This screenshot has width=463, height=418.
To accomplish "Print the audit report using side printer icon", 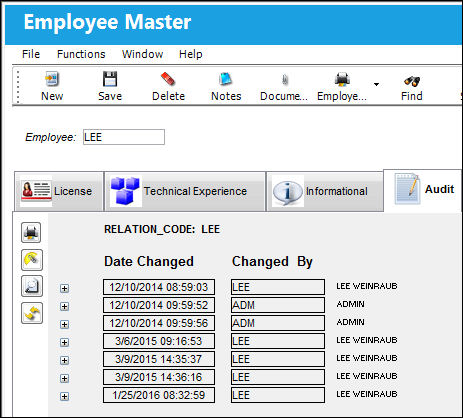I will coord(32,233).
